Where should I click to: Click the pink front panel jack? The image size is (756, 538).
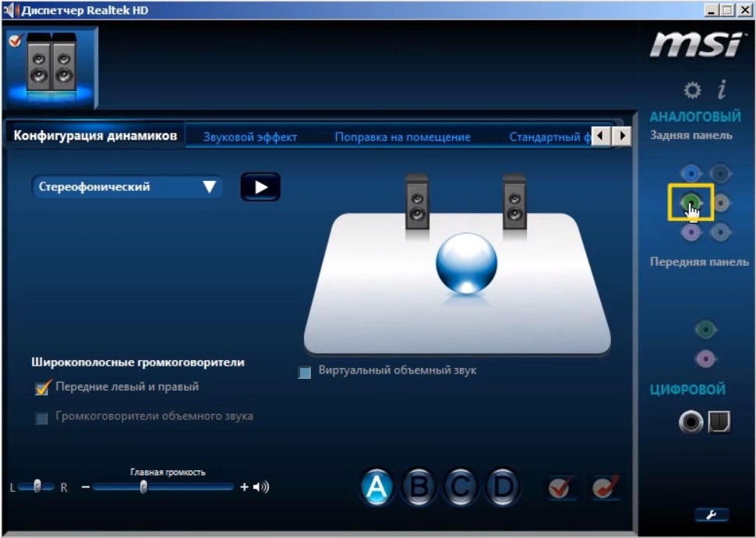[x=706, y=359]
